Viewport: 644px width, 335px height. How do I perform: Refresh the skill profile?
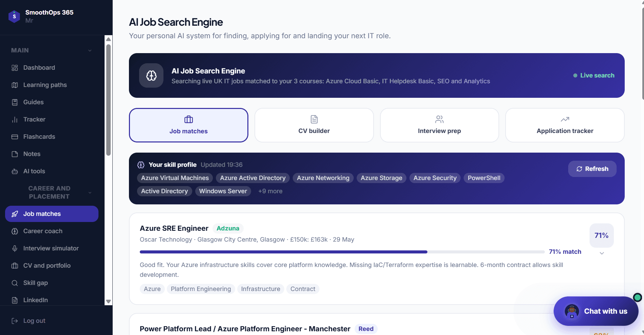click(592, 169)
